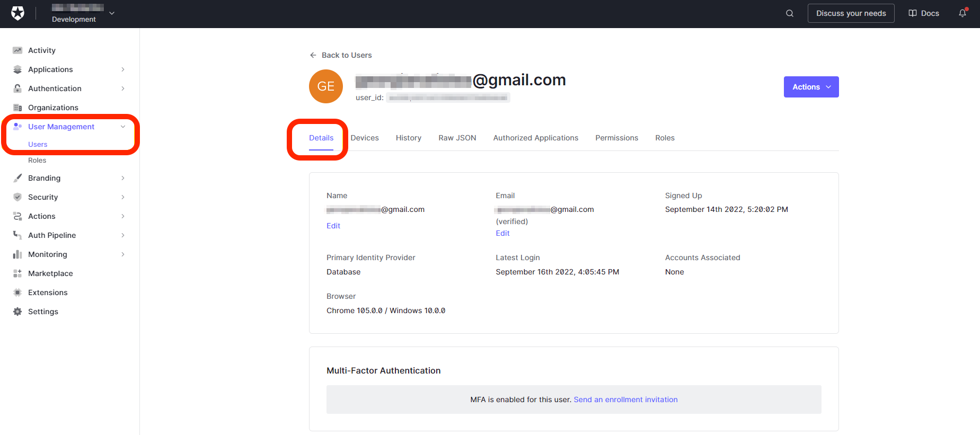Click the back arrow beside Back to Users
Screen dimensions: 980x435
coord(313,55)
